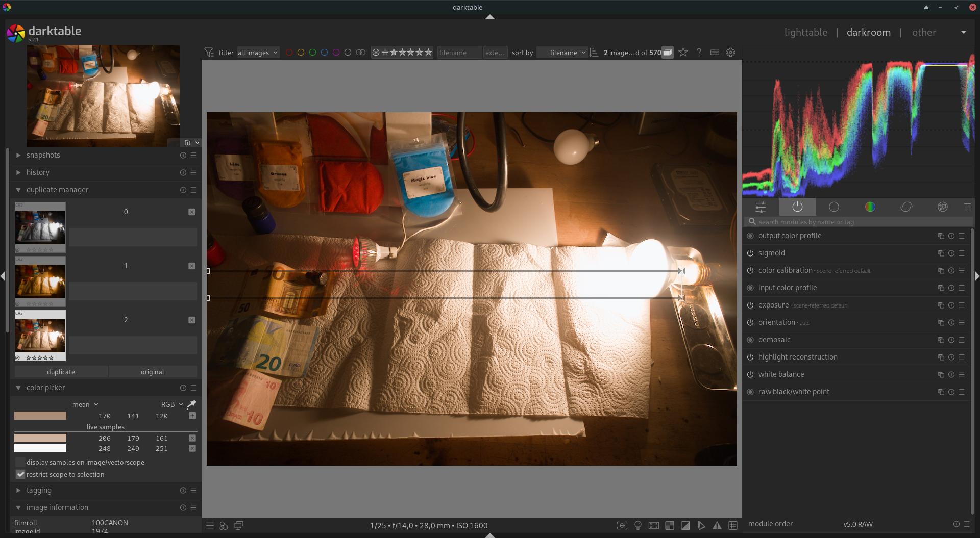Toggle overexposure clipping warning icon
The image size is (980, 538).
685,525
